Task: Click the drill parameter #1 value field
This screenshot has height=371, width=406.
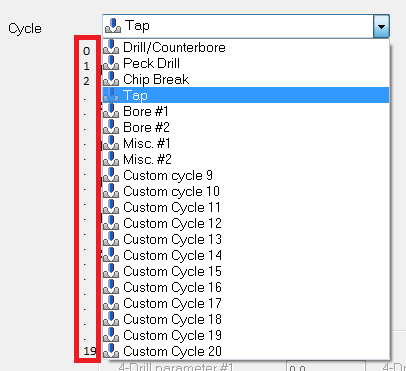Action: pyautogui.click(x=326, y=366)
